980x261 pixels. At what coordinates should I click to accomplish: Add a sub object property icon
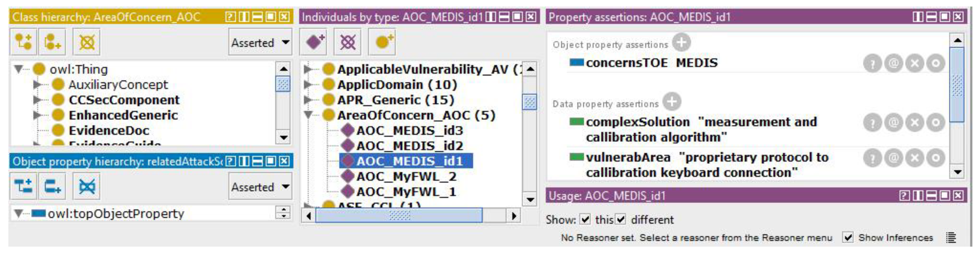pos(23,186)
